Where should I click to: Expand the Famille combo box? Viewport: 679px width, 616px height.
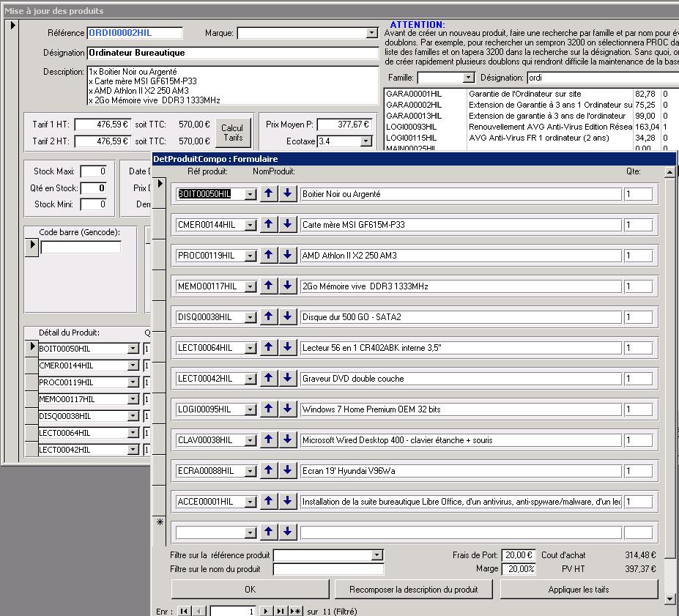click(468, 78)
